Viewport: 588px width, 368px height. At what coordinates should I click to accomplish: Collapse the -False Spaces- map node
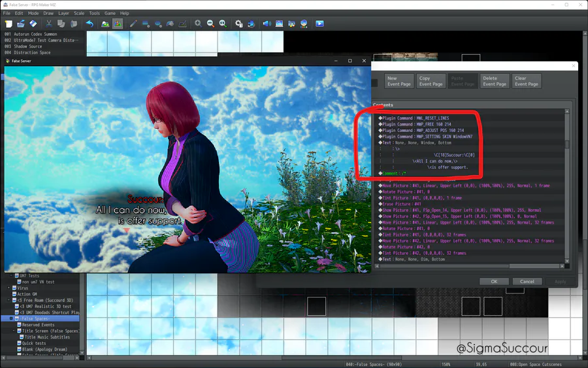[11, 318]
